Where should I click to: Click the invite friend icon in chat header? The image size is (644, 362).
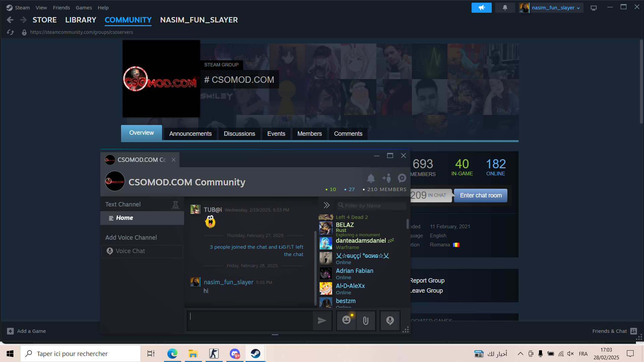coord(386,178)
